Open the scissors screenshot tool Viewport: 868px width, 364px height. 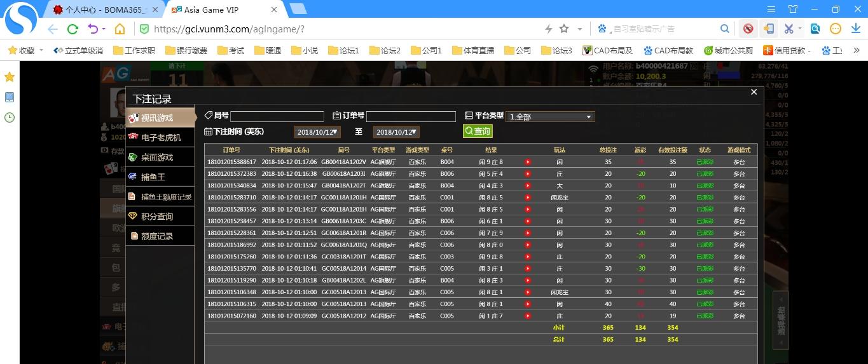click(x=789, y=29)
